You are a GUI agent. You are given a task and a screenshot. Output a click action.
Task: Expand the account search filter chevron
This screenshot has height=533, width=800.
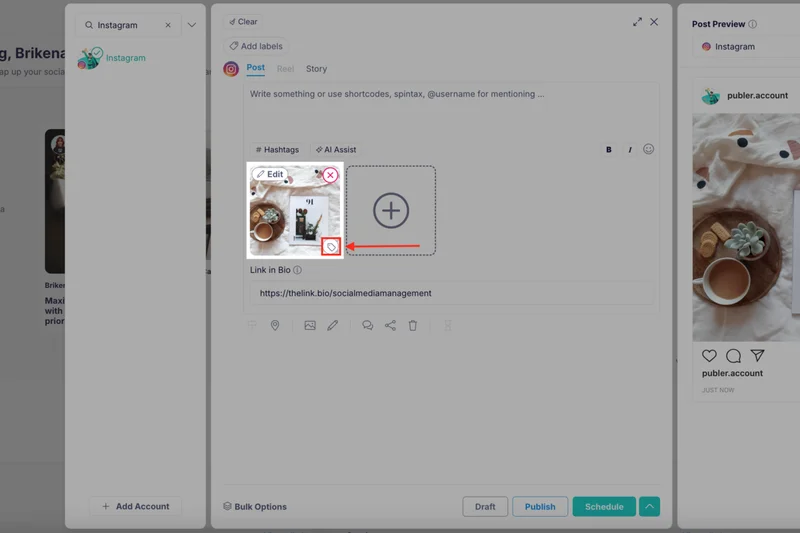click(191, 25)
